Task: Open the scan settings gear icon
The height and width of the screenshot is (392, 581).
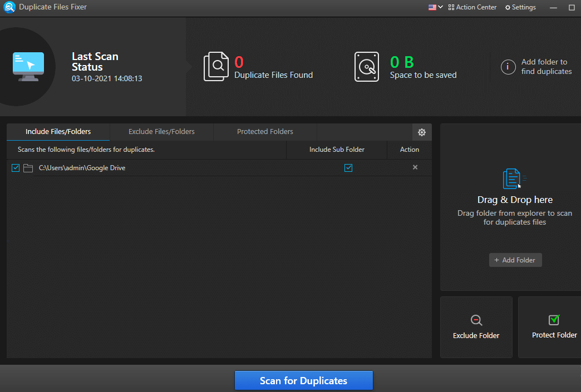Action: coord(421,132)
